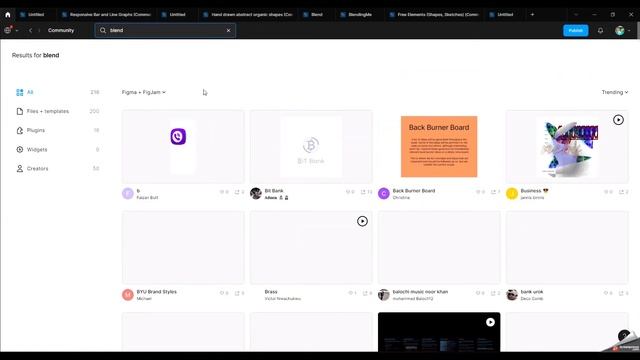Click the Community breadcrumb label
The width and height of the screenshot is (640, 360).
pos(61,30)
